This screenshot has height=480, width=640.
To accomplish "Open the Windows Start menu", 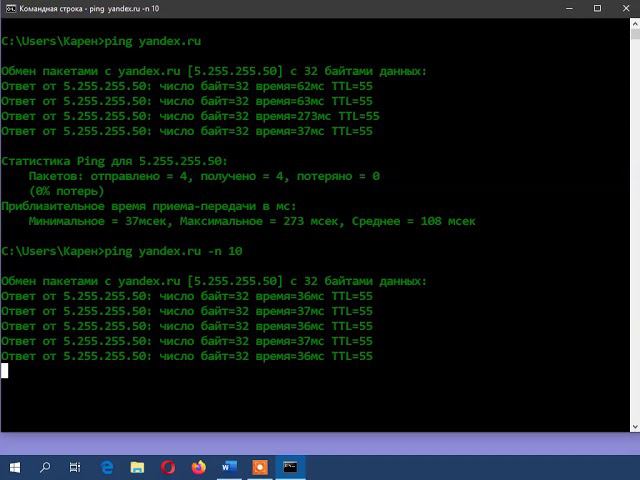I will [15, 467].
